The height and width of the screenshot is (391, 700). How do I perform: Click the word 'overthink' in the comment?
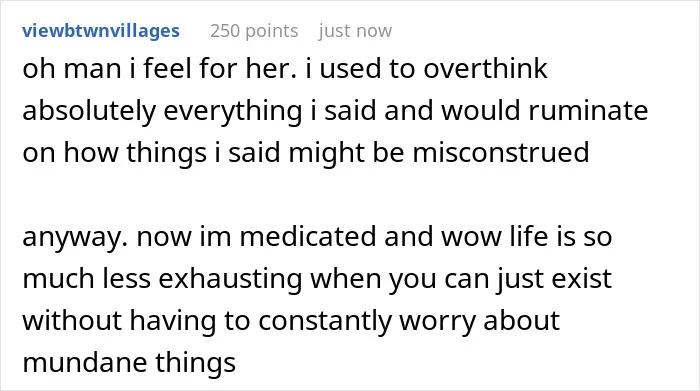pos(485,69)
